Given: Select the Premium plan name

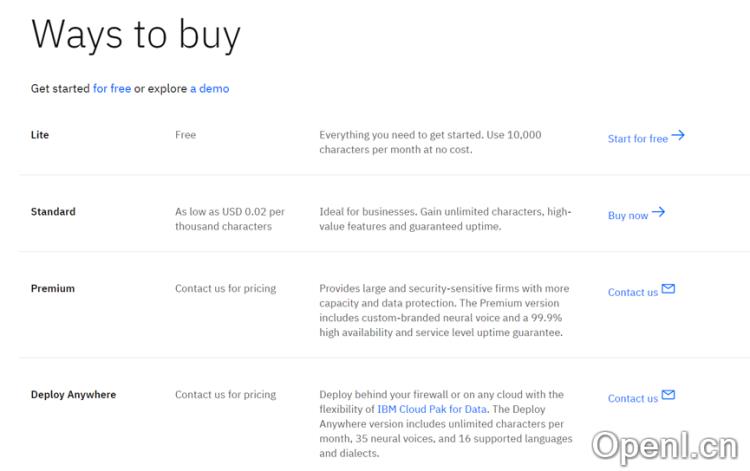Looking at the screenshot, I should 52,289.
